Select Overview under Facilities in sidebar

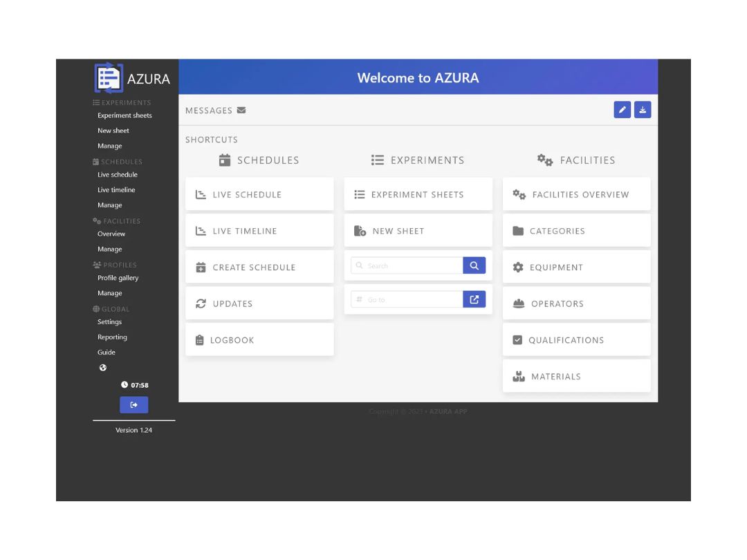click(111, 234)
